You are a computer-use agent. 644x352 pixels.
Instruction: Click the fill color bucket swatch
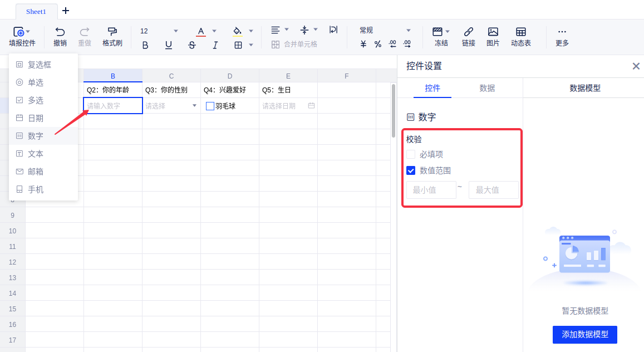coord(238,31)
